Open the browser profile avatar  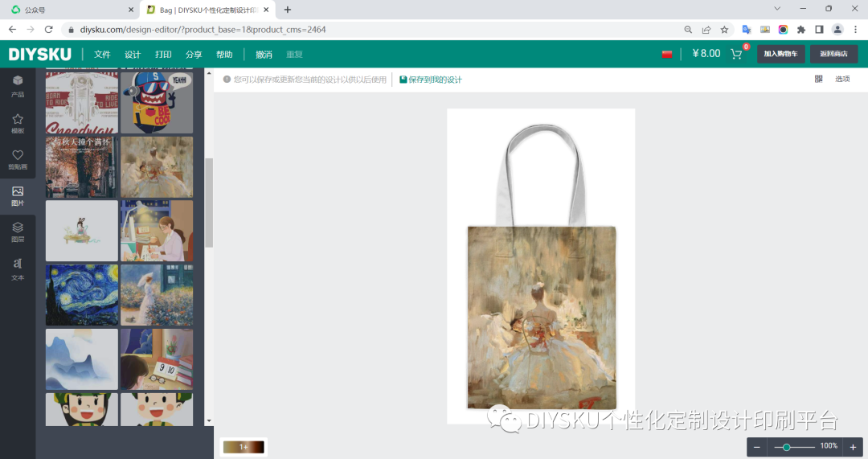tap(837, 30)
